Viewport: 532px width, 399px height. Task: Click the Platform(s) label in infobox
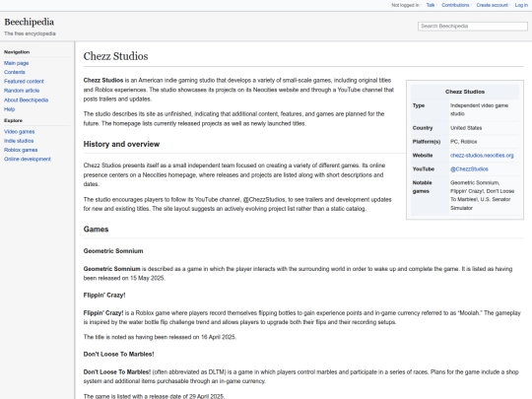coord(427,142)
